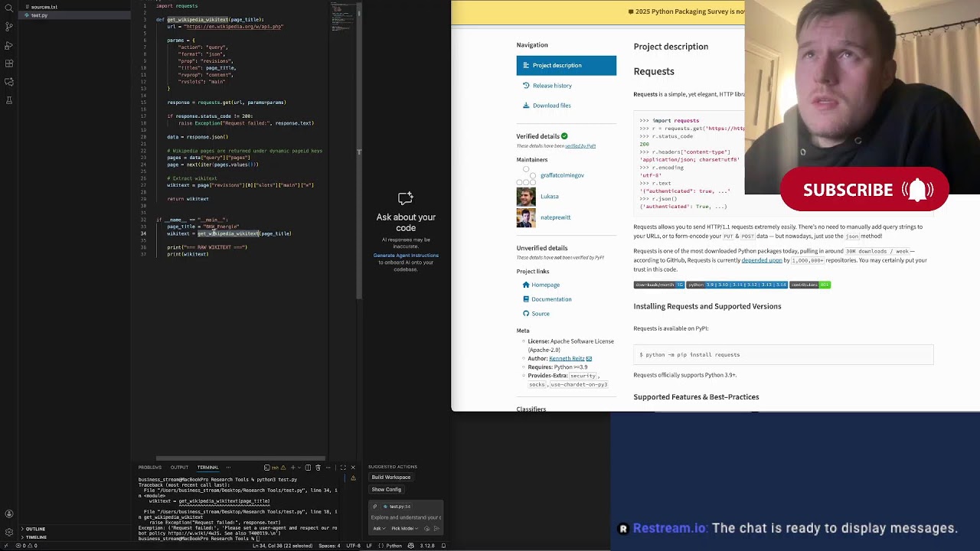Switch to the PROBLEMS tab
980x551 pixels.
coord(150,468)
